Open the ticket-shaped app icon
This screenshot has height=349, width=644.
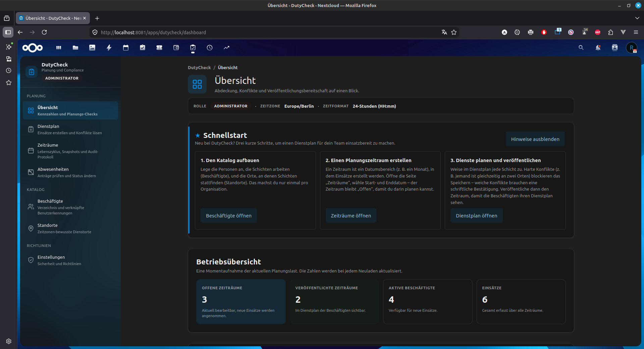pyautogui.click(x=159, y=48)
